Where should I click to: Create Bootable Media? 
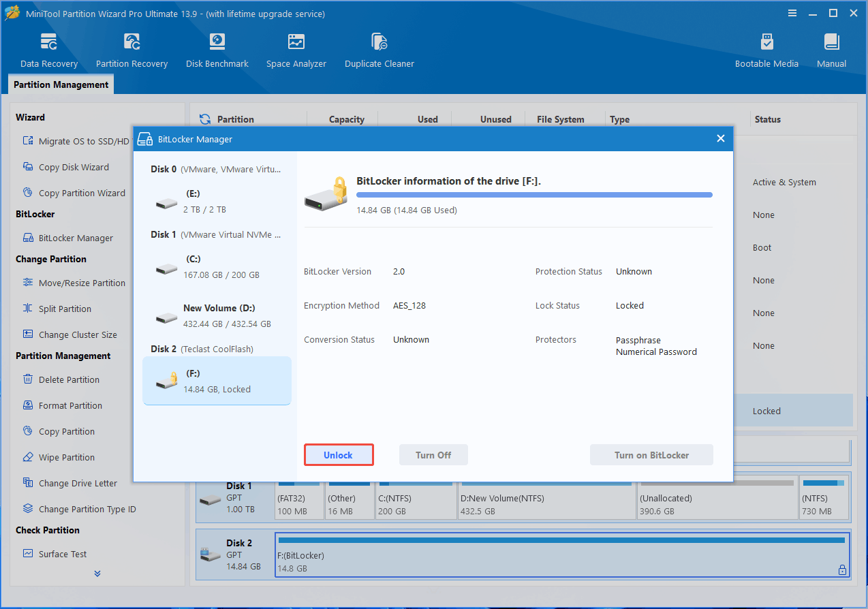[766, 51]
